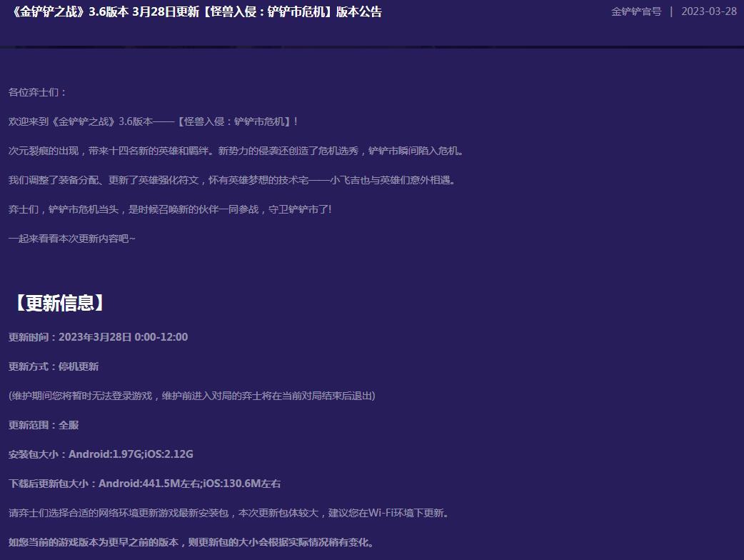Click the 更新范围：全服 line
The width and height of the screenshot is (744, 560).
point(43,425)
